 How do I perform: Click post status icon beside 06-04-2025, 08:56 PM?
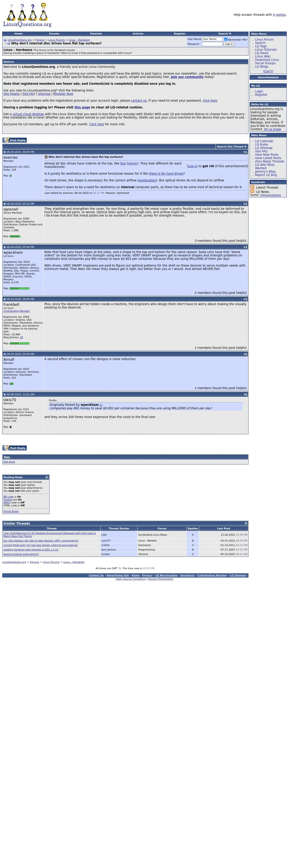click(5, 299)
